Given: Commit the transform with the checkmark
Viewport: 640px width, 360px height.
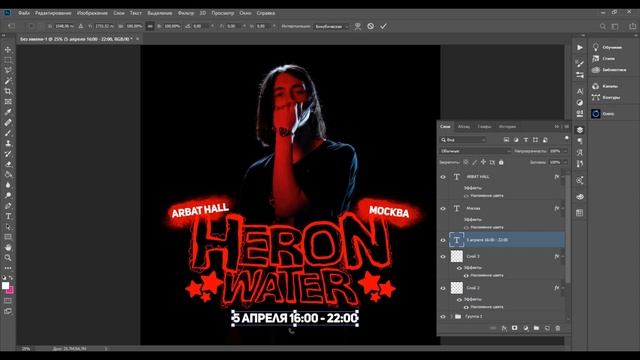Looking at the screenshot, I should point(383,26).
